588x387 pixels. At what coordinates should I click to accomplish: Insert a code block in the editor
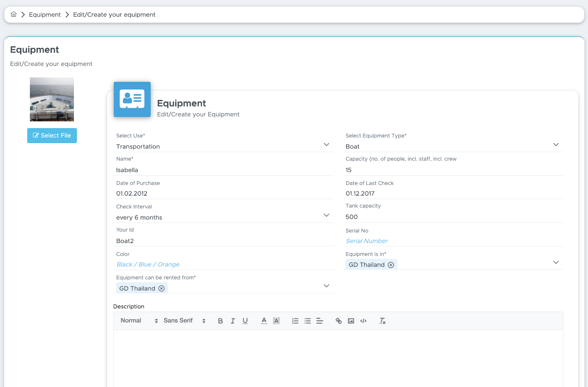pos(363,321)
